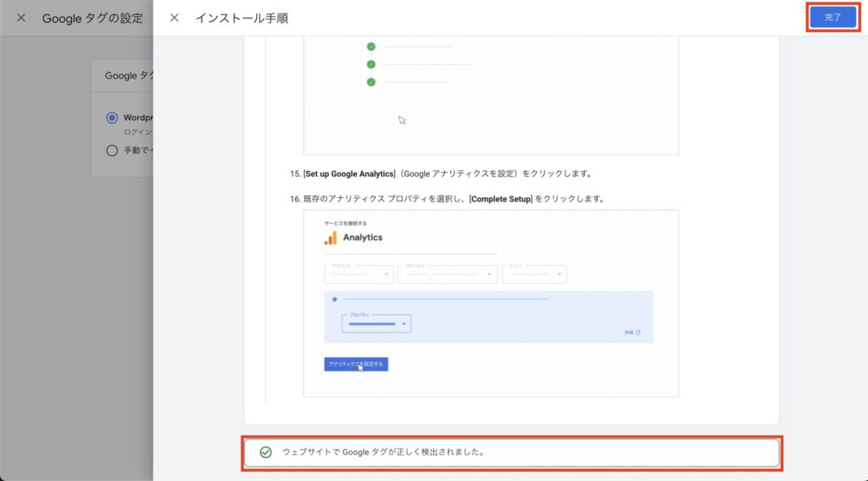
Task: Close the Google タグの設定 dialog
Action: [x=21, y=18]
